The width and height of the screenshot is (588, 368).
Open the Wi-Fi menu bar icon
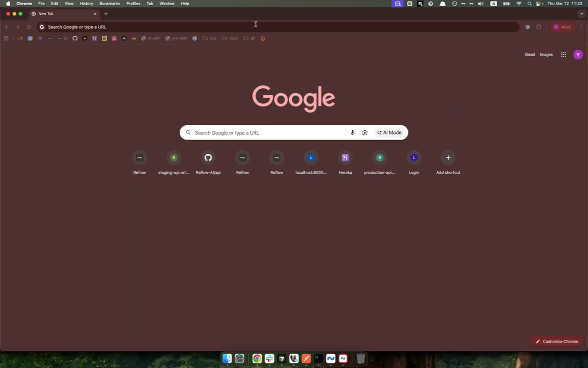click(x=519, y=4)
